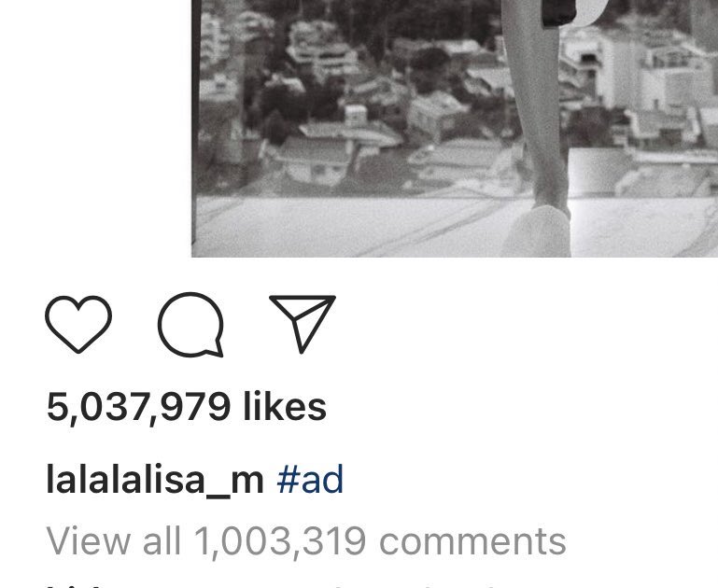718x588 pixels.
Task: View all 1,003,319 comments
Action: [x=306, y=541]
